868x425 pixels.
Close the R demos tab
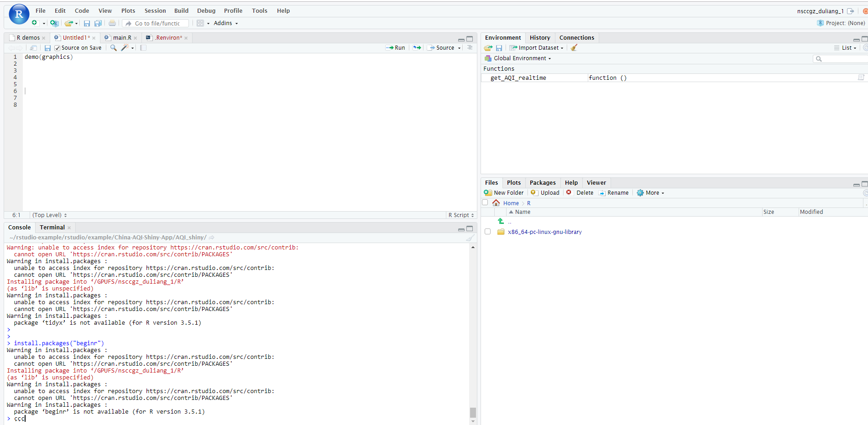click(44, 38)
